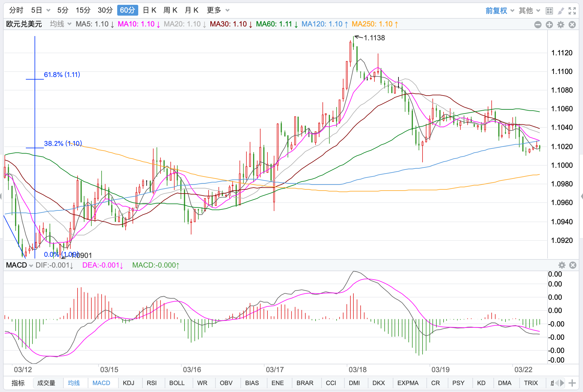Switch to 周K weekly candles
The width and height of the screenshot is (583, 392).
point(170,10)
